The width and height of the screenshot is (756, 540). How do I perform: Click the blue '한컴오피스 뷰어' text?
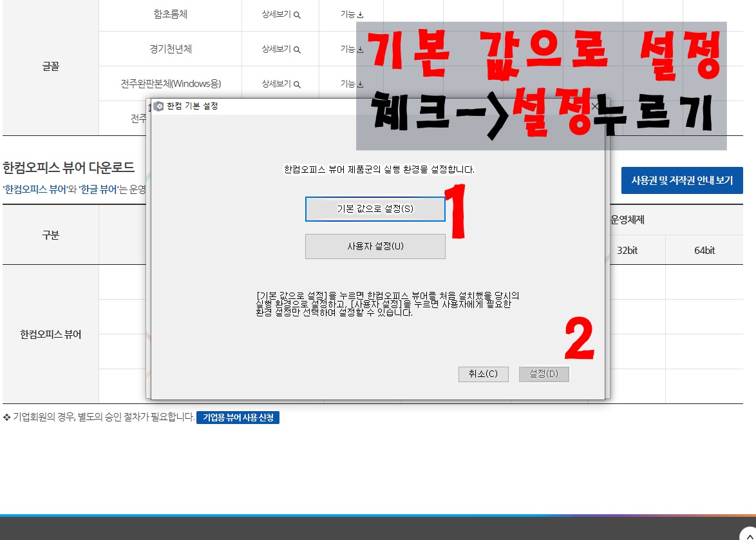pos(35,189)
